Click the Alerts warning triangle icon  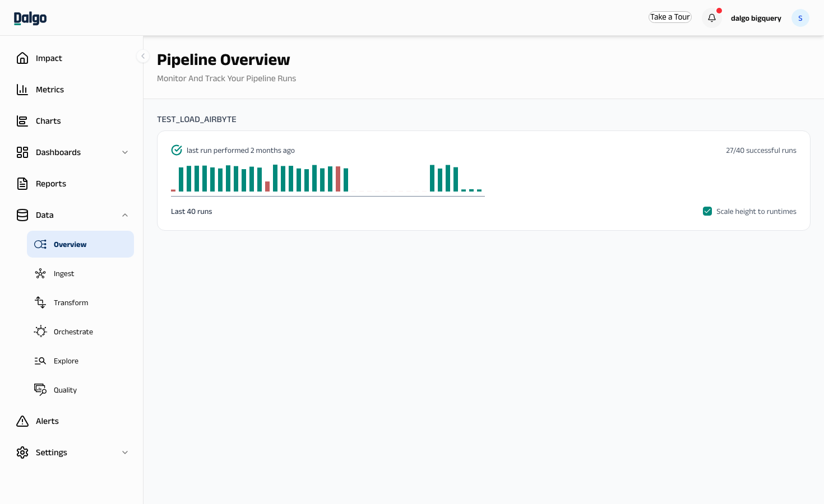(22, 421)
